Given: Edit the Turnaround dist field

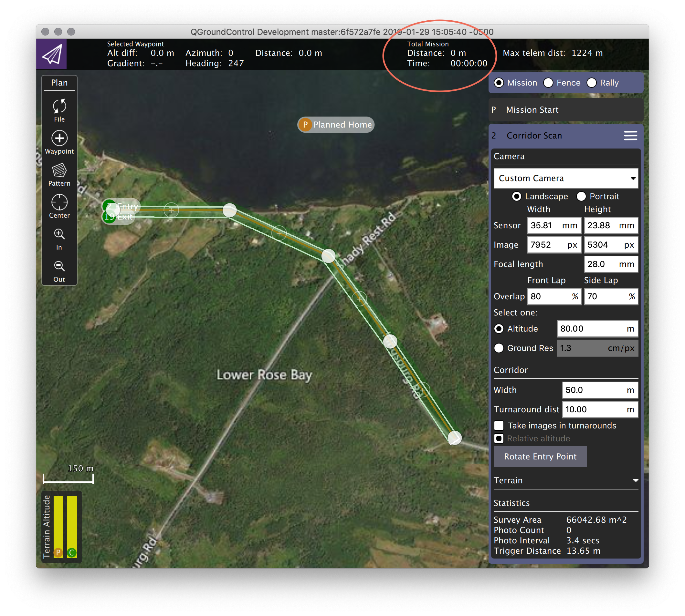Looking at the screenshot, I should [600, 409].
